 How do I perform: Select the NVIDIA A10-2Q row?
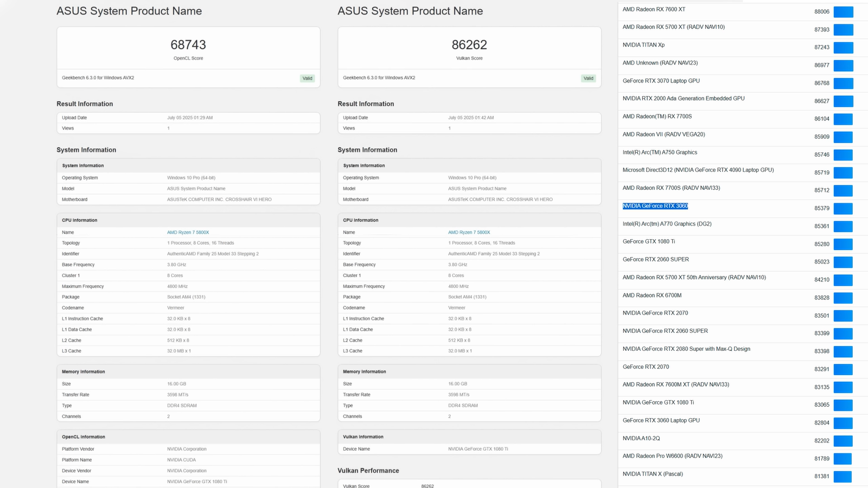pos(641,439)
